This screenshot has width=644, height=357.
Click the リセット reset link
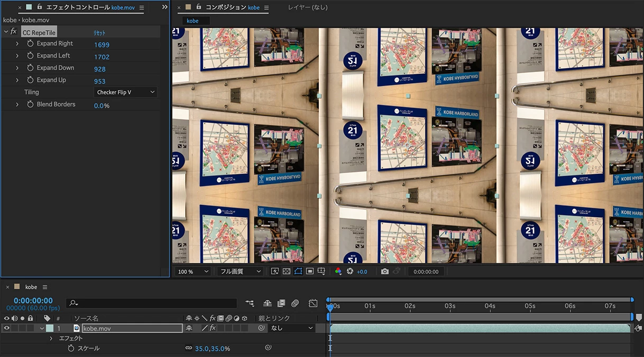99,33
